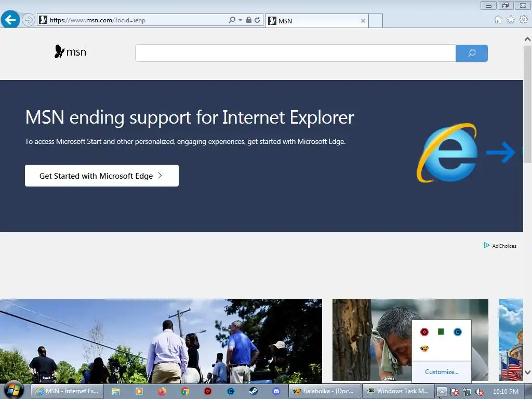
Task: Close the MSN tab
Action: point(363,21)
